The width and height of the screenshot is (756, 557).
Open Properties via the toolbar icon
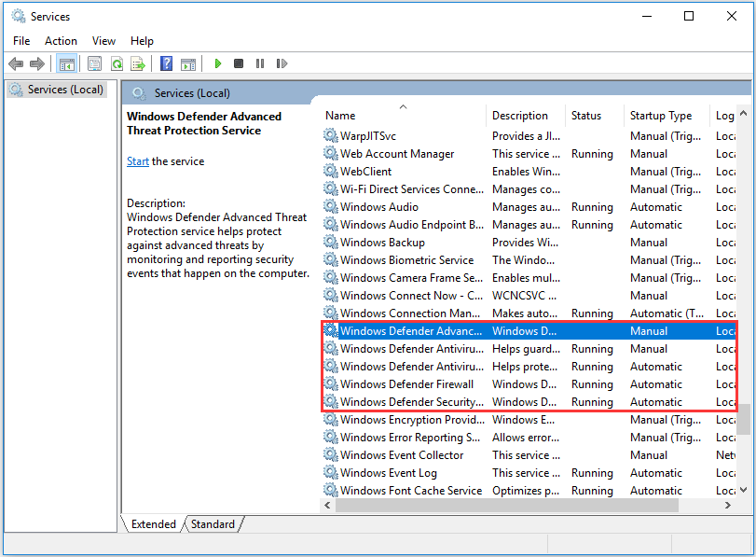(x=94, y=63)
